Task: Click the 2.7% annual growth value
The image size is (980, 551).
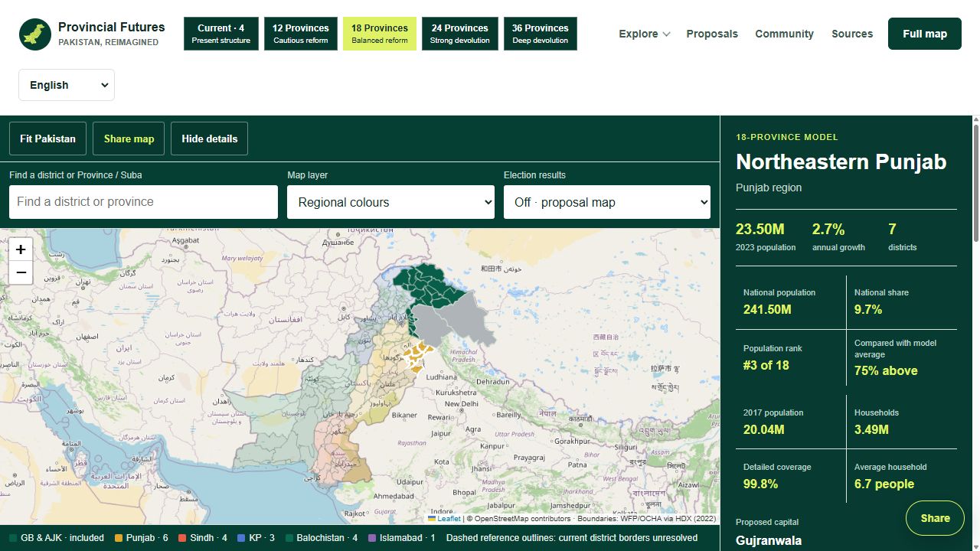Action: 828,229
